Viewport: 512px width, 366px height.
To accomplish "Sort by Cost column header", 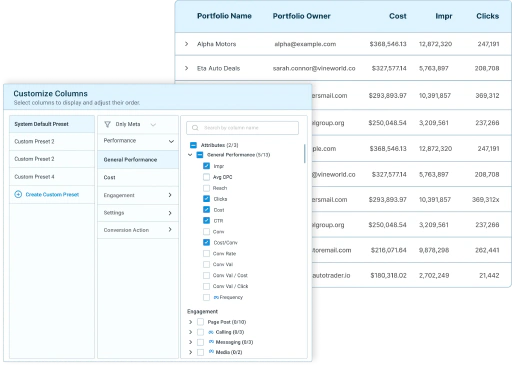I will [398, 16].
